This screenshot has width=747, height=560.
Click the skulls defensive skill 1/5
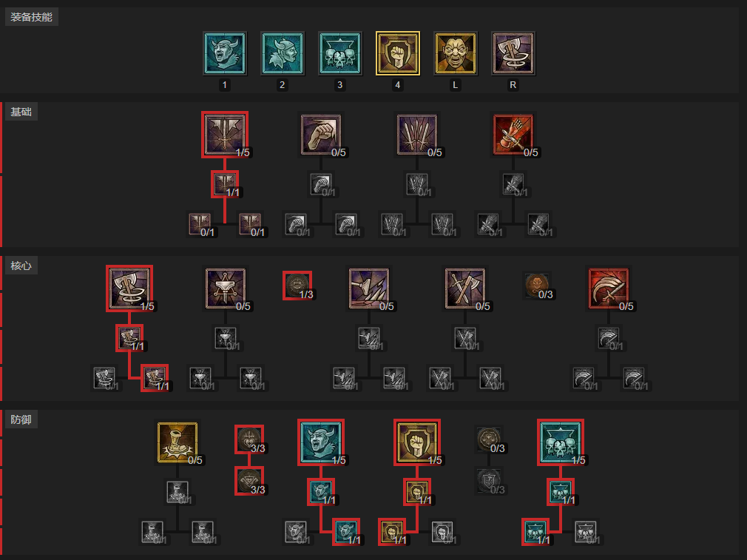pos(561,442)
